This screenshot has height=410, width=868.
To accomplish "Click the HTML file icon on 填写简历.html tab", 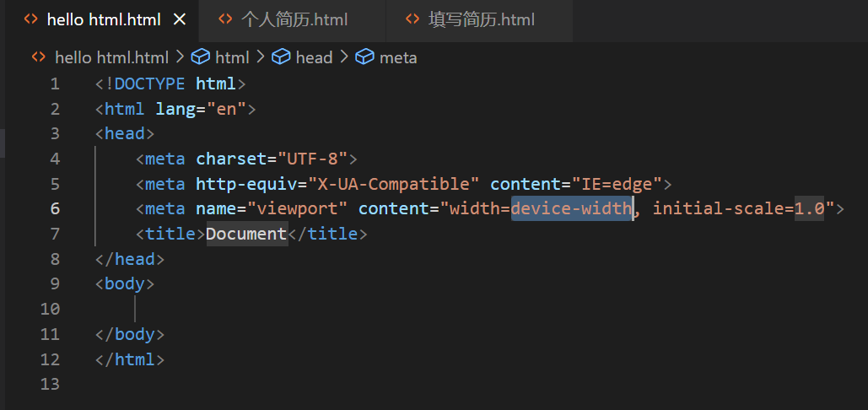I will coord(412,20).
